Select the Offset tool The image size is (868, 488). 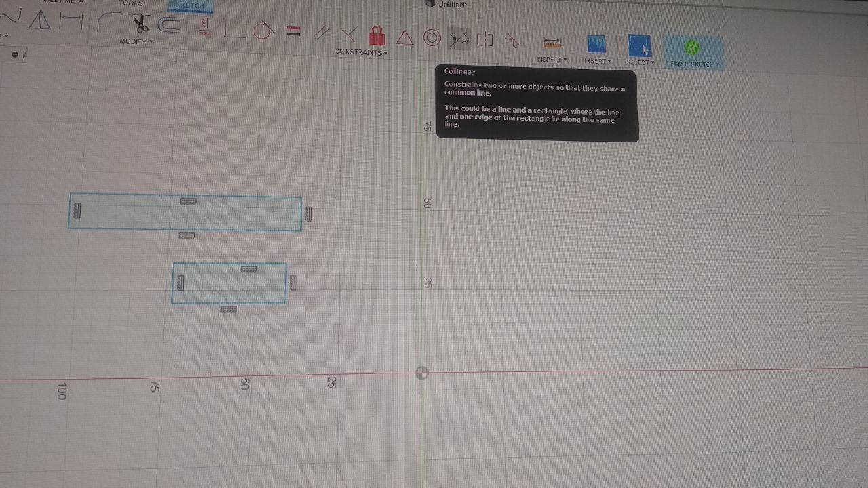tap(170, 25)
